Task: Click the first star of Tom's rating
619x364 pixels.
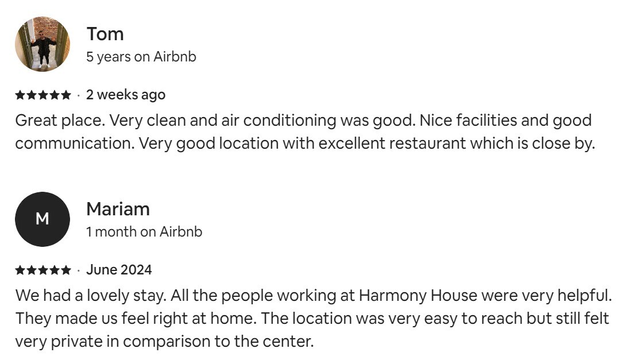Action: [x=20, y=95]
